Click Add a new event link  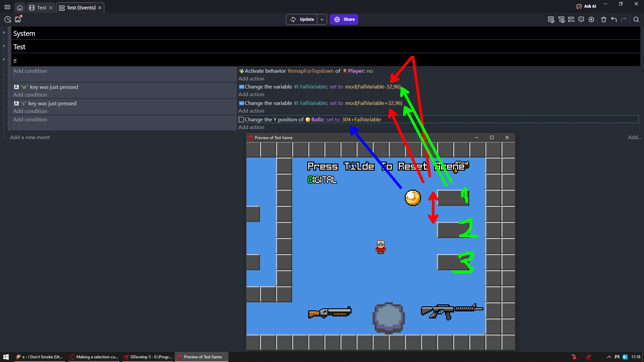click(x=30, y=137)
